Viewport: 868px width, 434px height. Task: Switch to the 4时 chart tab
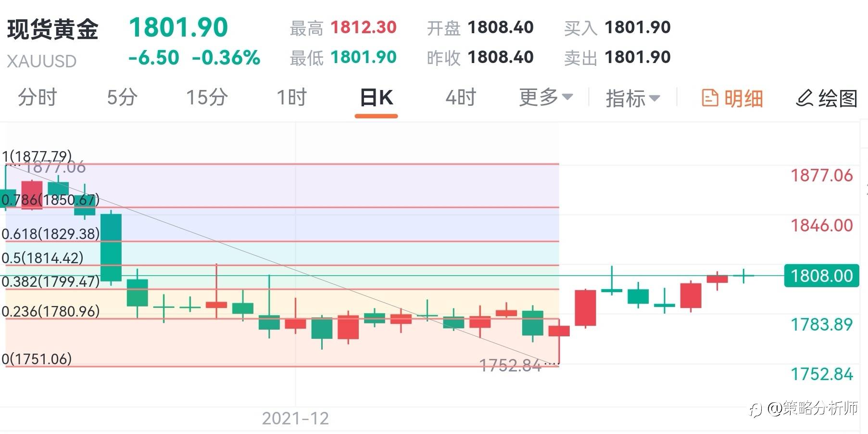click(461, 98)
